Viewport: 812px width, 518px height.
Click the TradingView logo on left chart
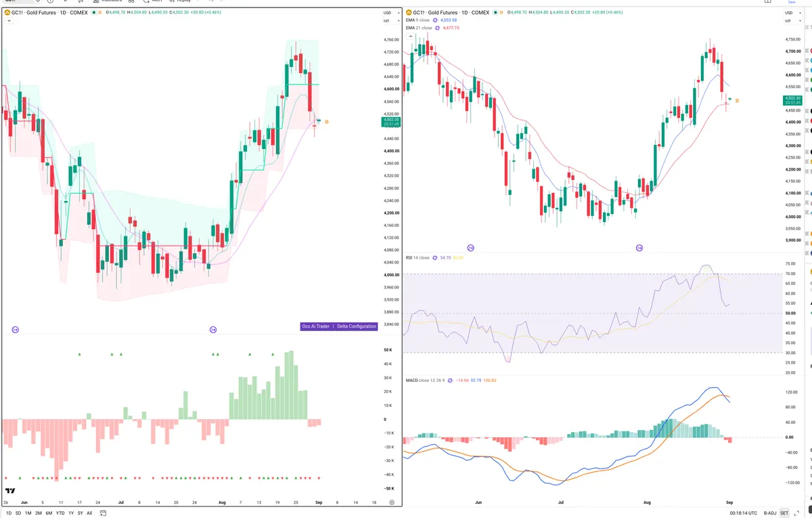[10, 491]
